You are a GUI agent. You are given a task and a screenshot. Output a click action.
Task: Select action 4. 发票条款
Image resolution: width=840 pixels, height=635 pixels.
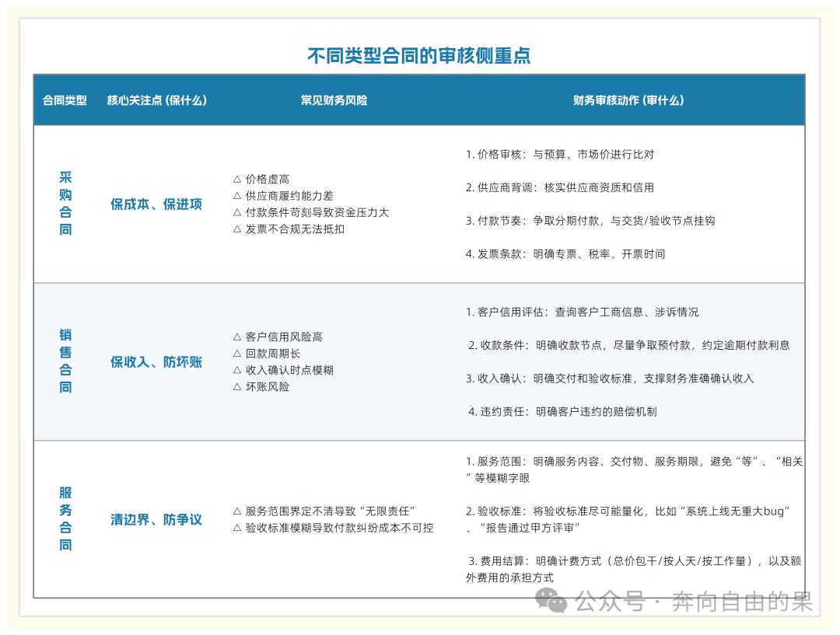click(x=565, y=254)
